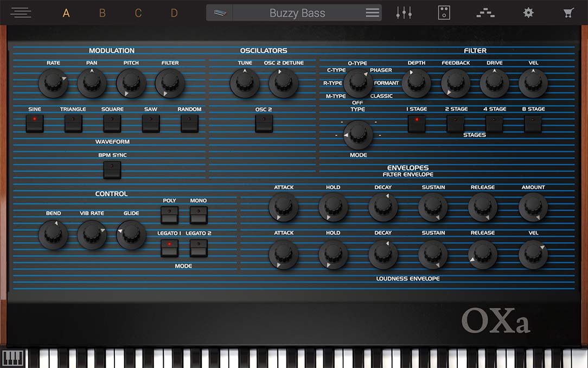Open the settings gear icon
This screenshot has width=588, height=368.
pos(528,12)
